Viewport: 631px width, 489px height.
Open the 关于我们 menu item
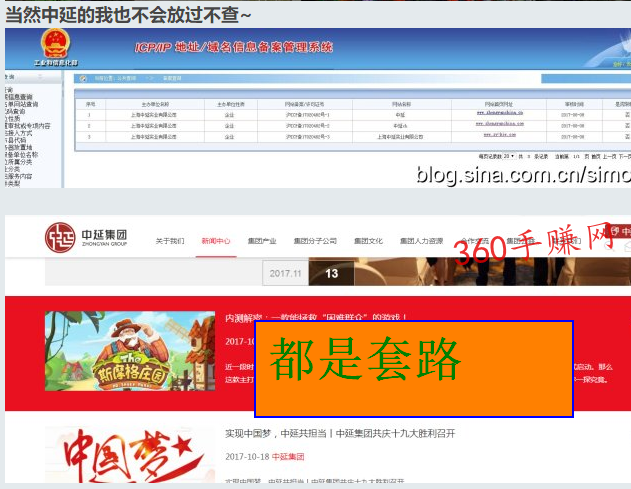tap(170, 241)
